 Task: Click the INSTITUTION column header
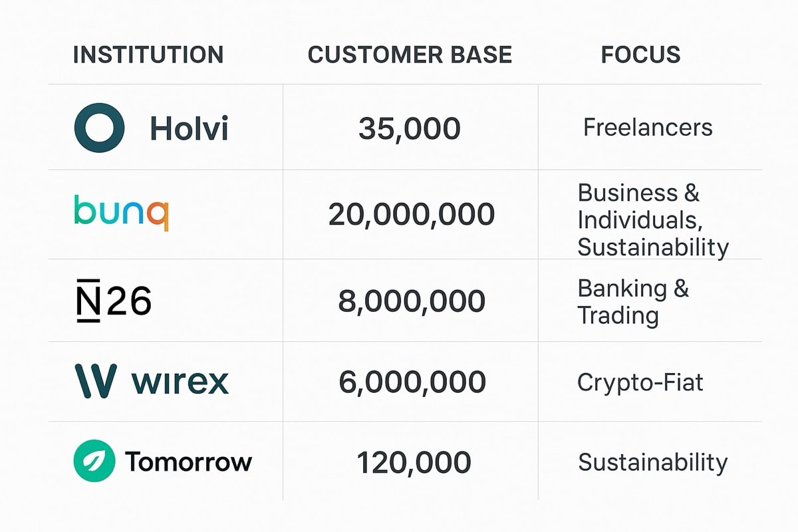point(148,55)
